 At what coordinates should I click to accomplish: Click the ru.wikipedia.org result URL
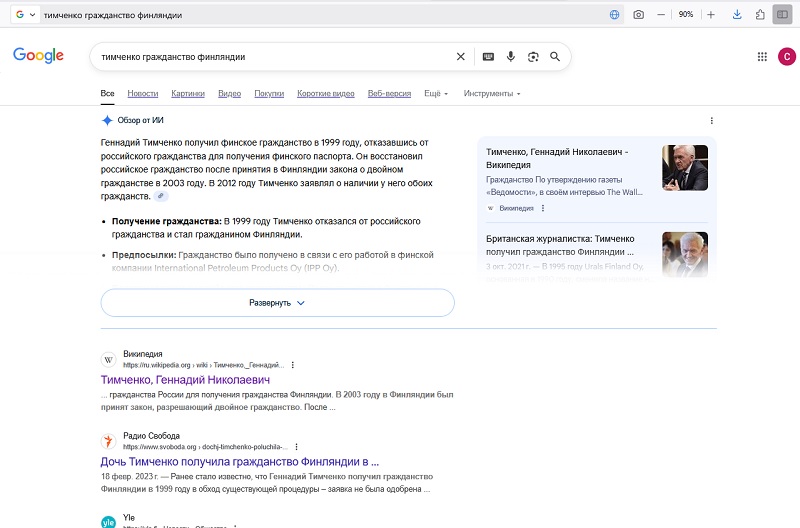[x=204, y=365]
